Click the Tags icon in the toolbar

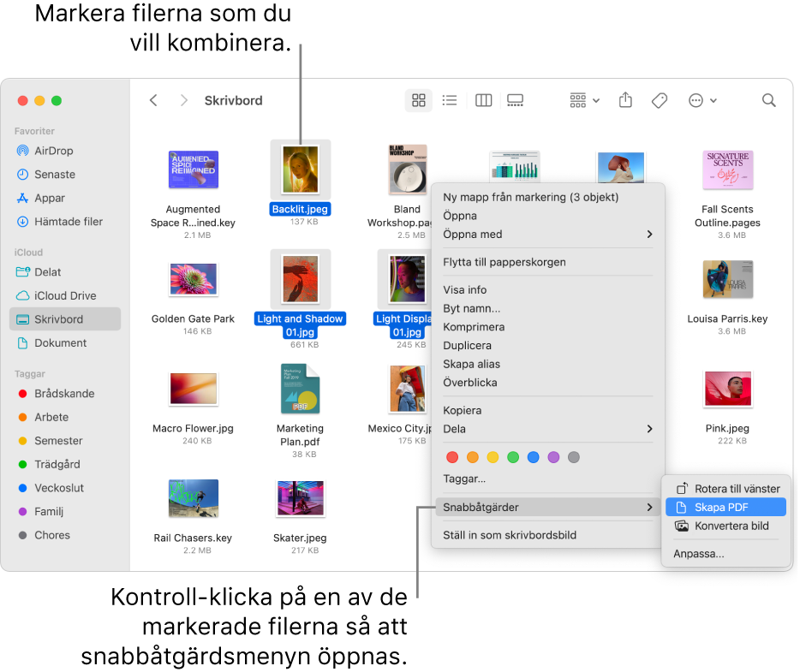pos(659,100)
